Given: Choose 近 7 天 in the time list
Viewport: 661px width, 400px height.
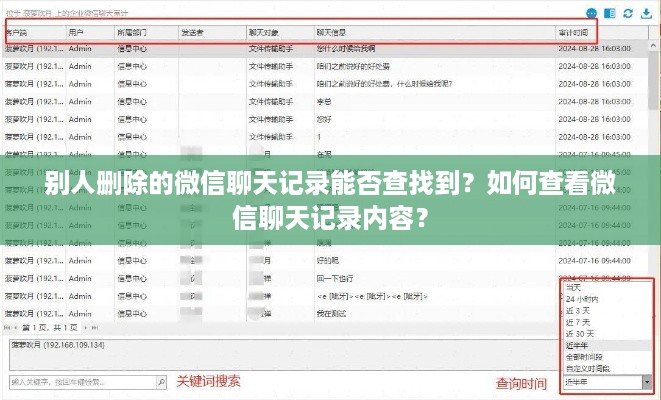Looking at the screenshot, I should pos(578,322).
